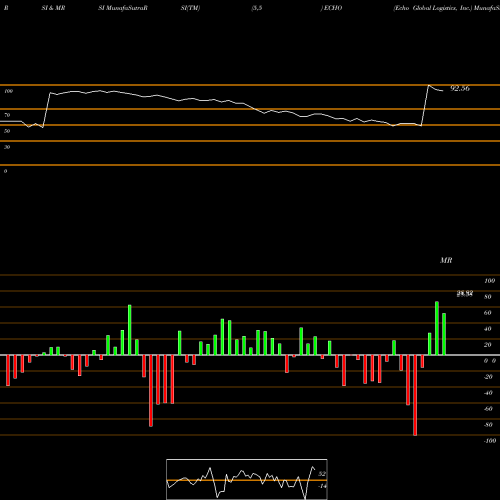Image resolution: width=500 pixels, height=500 pixels.
Task: Click the tallest green MRSI bar on the right
Action: [x=437, y=328]
